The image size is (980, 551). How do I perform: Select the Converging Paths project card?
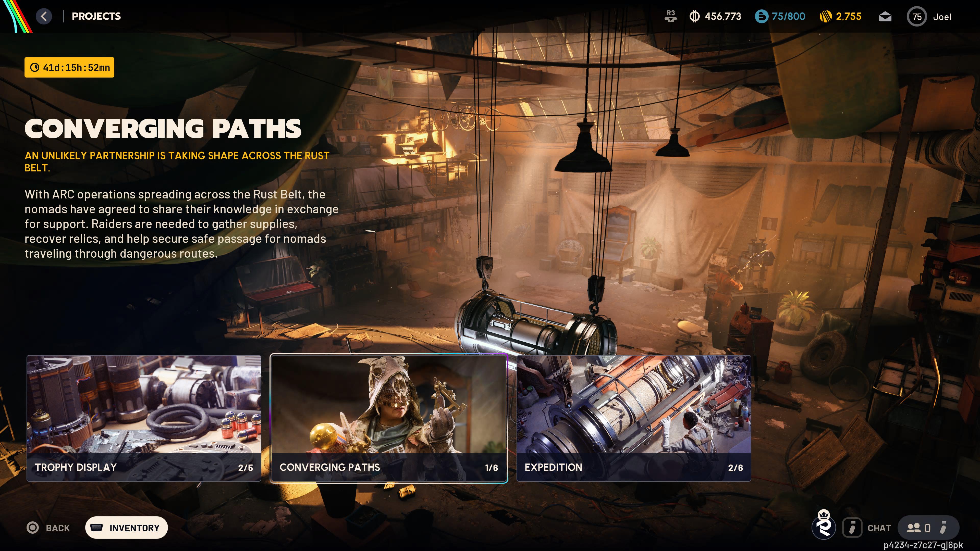pyautogui.click(x=389, y=418)
